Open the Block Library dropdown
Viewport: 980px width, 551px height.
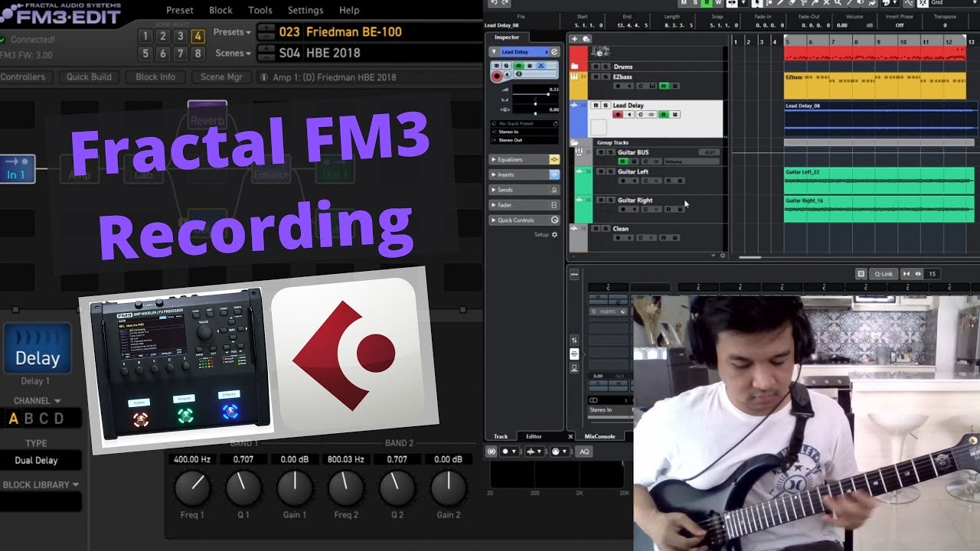coord(41,484)
